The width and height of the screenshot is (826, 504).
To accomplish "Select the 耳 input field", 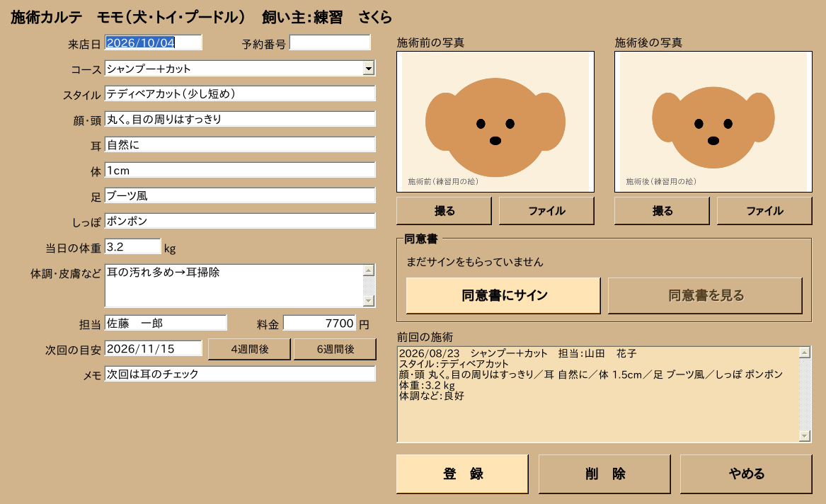I will click(x=240, y=144).
